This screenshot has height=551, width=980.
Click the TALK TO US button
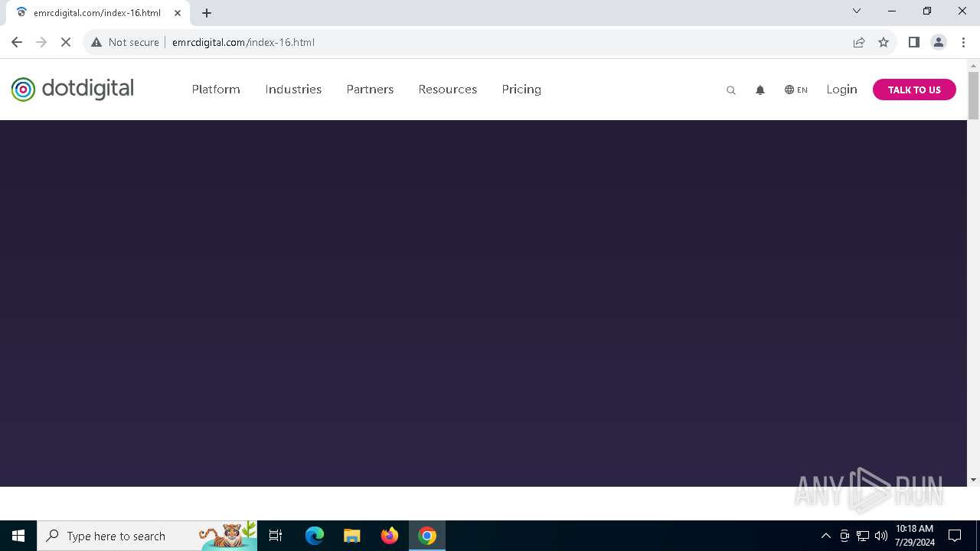tap(914, 90)
